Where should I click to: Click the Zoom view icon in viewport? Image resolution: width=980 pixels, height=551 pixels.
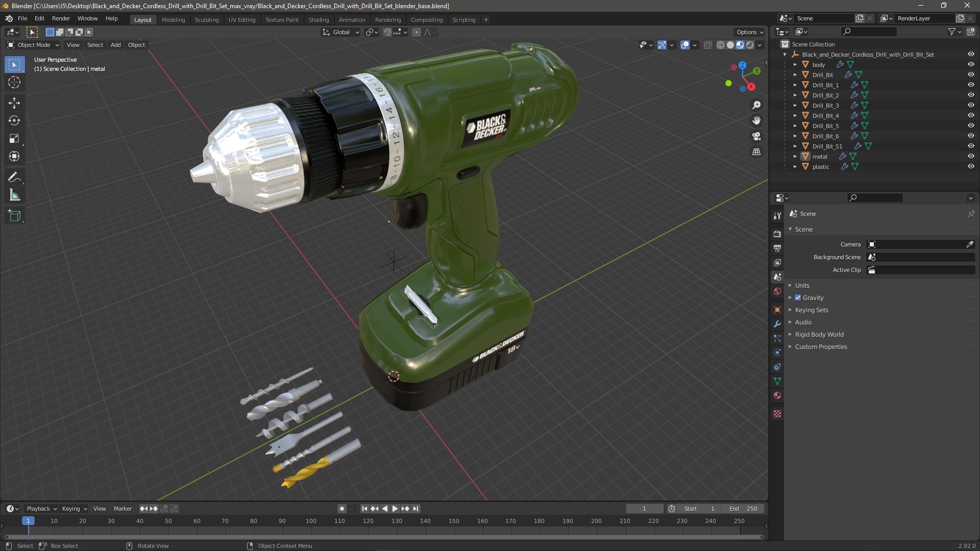756,105
